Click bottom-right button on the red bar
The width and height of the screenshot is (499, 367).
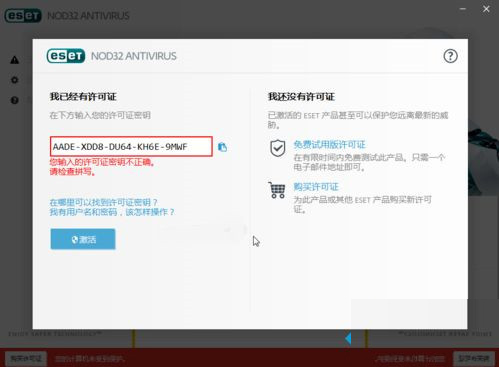tap(473, 358)
